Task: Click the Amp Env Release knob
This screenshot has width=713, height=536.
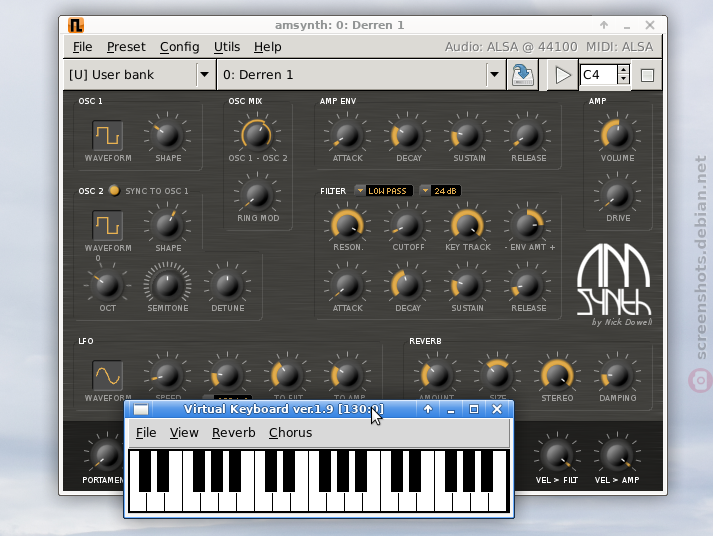Action: coord(527,135)
